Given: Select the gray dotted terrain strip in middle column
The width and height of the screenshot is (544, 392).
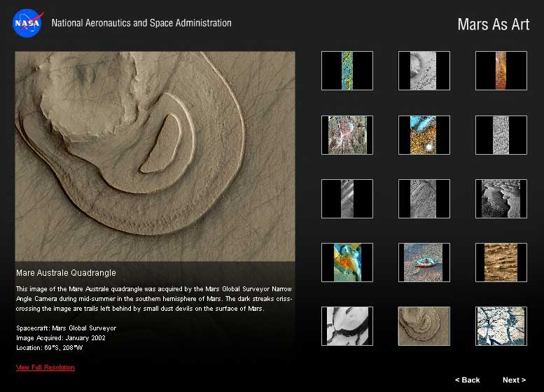Looking at the screenshot, I should tap(424, 199).
